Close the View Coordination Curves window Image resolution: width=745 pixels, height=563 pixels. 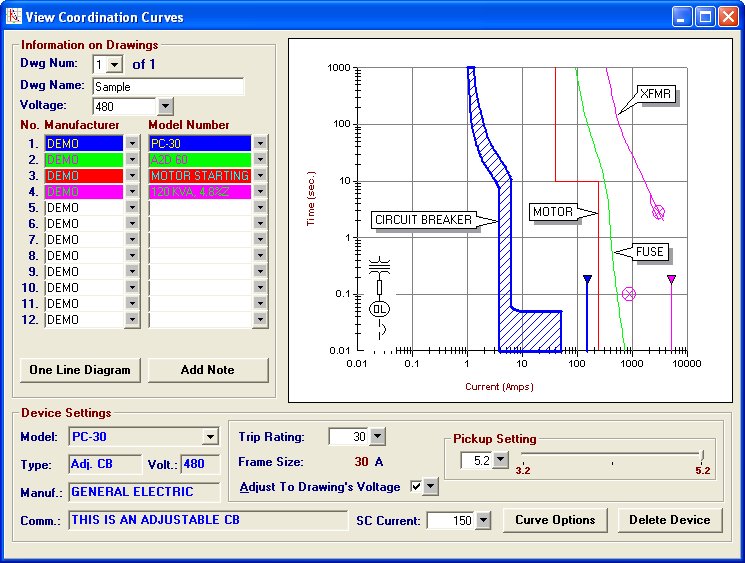728,17
